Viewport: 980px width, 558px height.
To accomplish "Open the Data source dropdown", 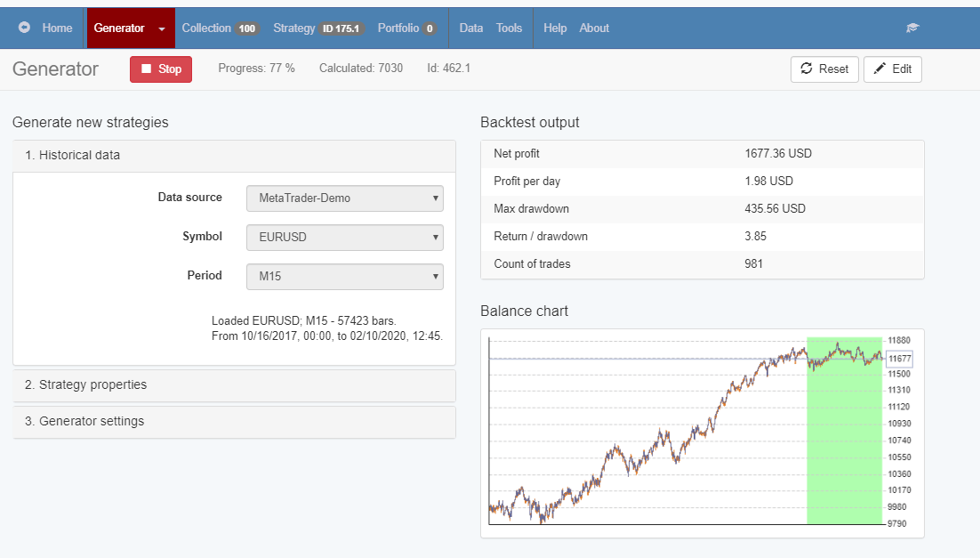I will 344,198.
